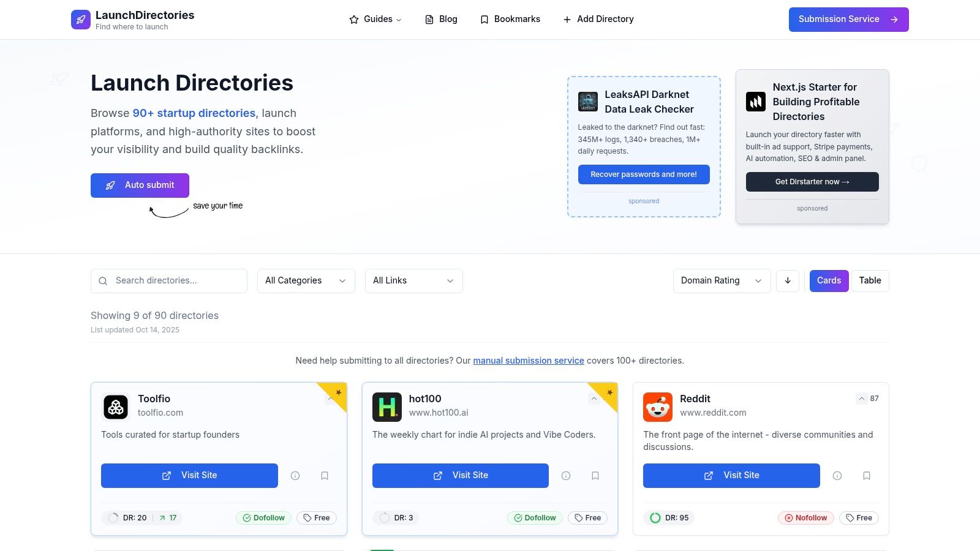Click the Reddit logo icon
The height and width of the screenshot is (551, 980).
[657, 407]
